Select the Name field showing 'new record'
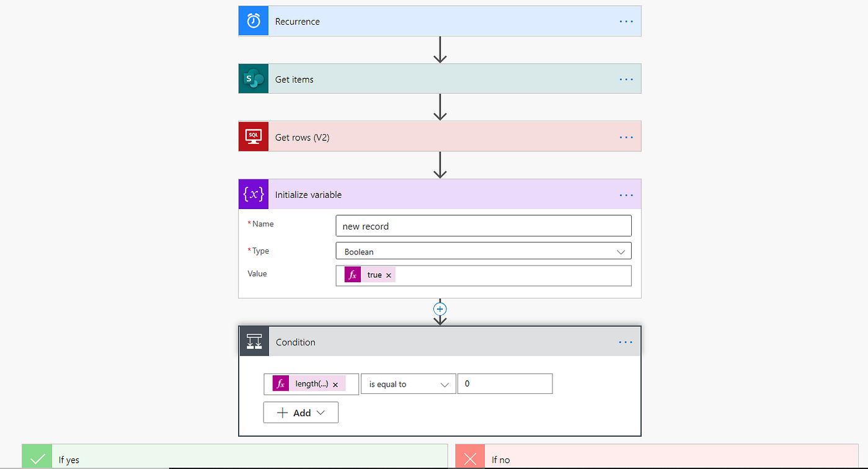The height and width of the screenshot is (469, 868). coord(483,225)
